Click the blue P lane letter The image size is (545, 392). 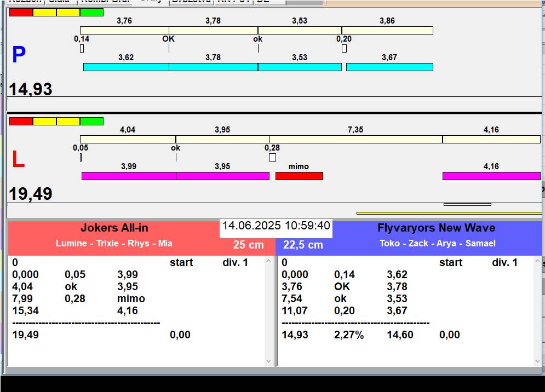pos(19,55)
